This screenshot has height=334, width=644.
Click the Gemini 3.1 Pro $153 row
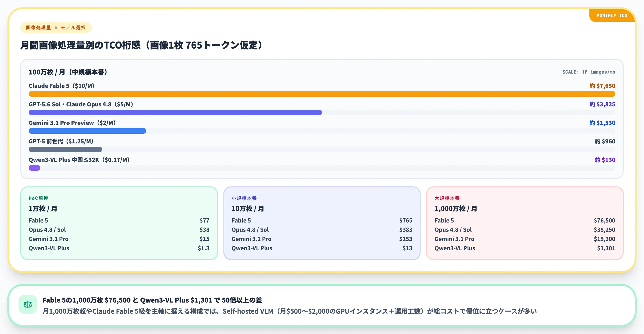point(322,239)
